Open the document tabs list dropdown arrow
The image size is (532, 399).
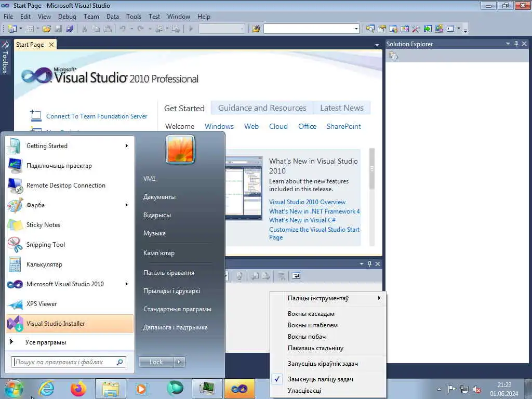tap(377, 45)
